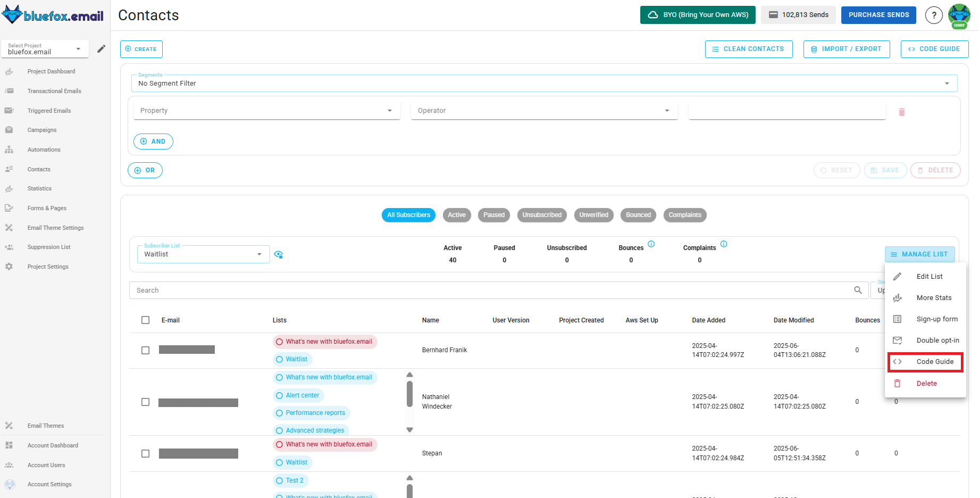Choose Code Guide from Manage List menu
The image size is (980, 498).
point(925,362)
